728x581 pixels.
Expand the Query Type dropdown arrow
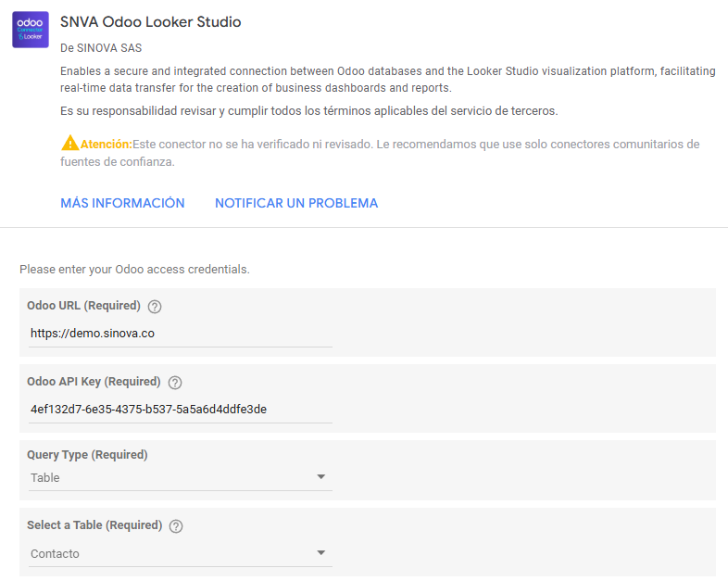[320, 477]
